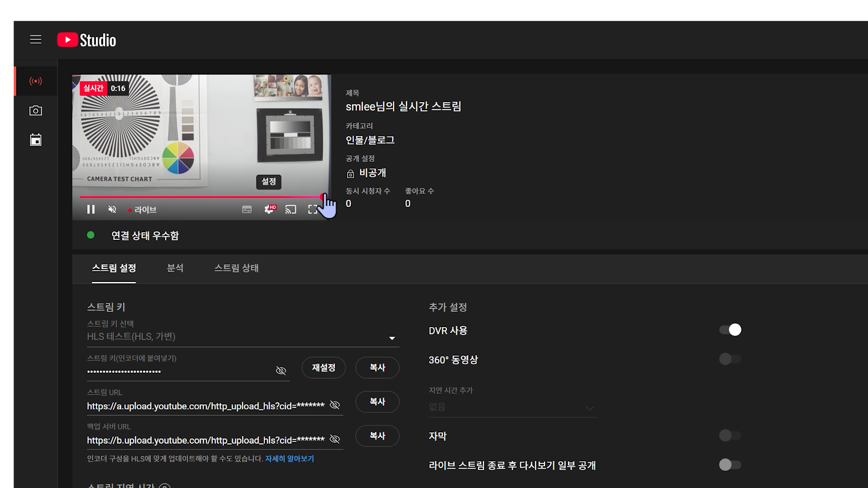Open the 자세히 알아보기 link
This screenshot has width=868, height=488.
click(289, 459)
